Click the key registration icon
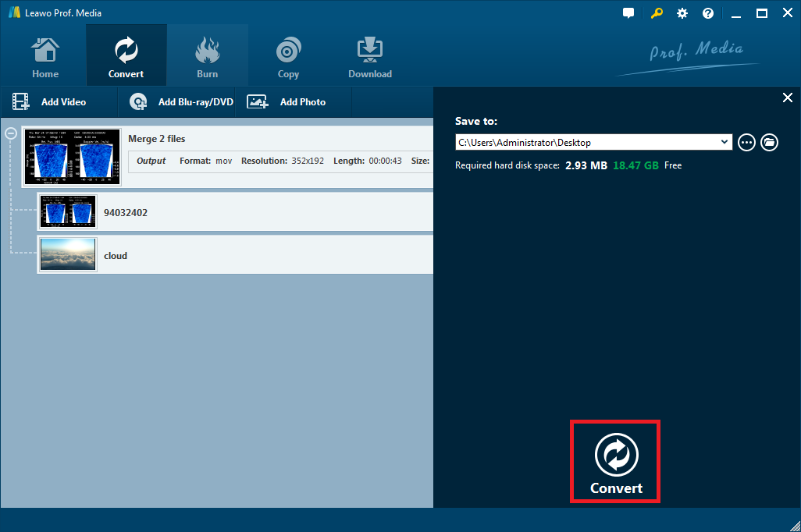801x532 pixels. pyautogui.click(x=656, y=13)
